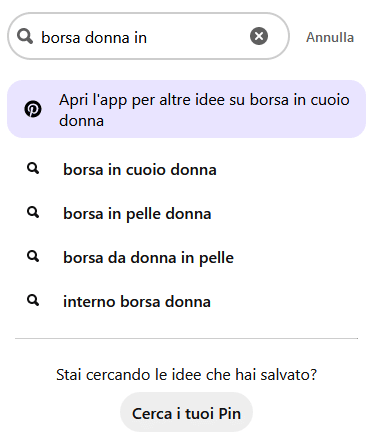Viewport: 370px width, 440px height.
Task: Cancel the search with Annulla
Action: [330, 37]
